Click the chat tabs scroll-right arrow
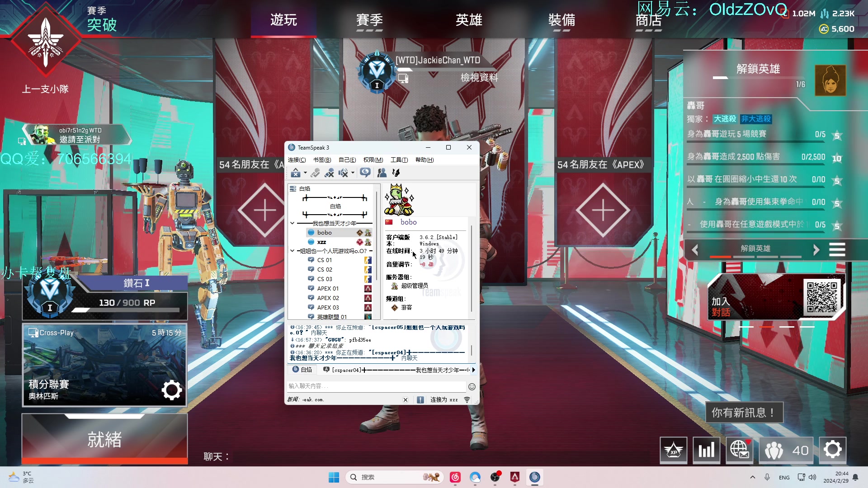The width and height of the screenshot is (868, 488). coord(473,370)
